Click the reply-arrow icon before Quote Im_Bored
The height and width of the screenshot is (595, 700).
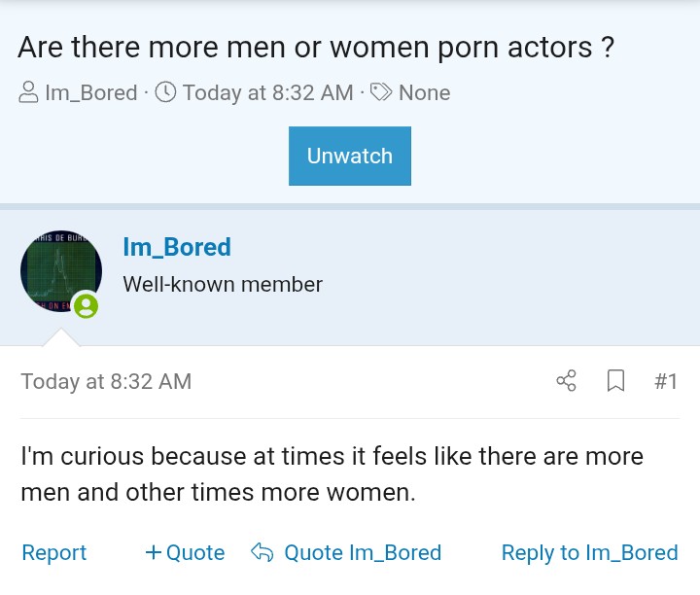[x=262, y=553]
